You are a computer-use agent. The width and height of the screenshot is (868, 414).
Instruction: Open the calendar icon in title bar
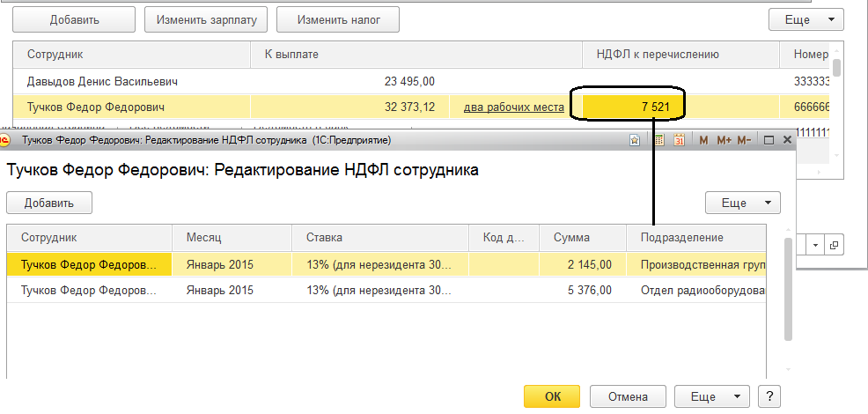click(679, 140)
